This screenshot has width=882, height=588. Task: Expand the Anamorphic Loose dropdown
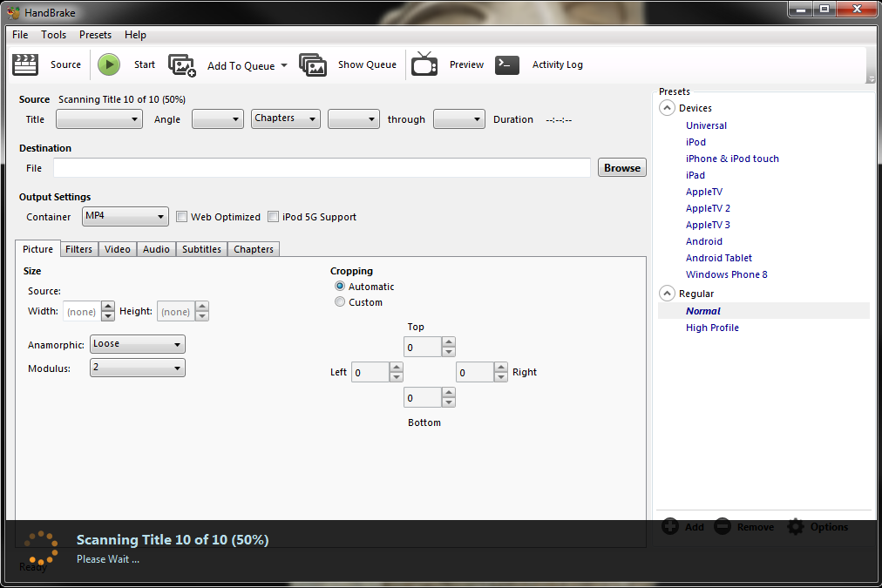(x=138, y=344)
